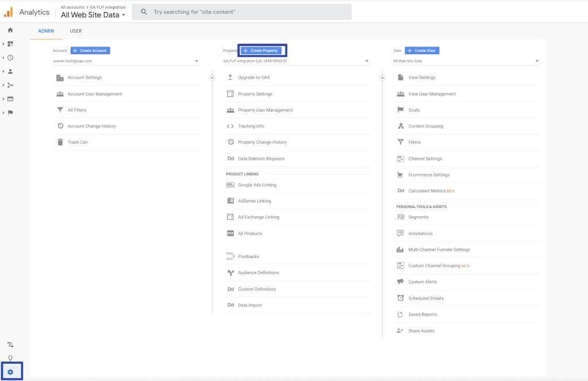Click the Goals flag icon
This screenshot has height=381, width=588.
[x=400, y=110]
